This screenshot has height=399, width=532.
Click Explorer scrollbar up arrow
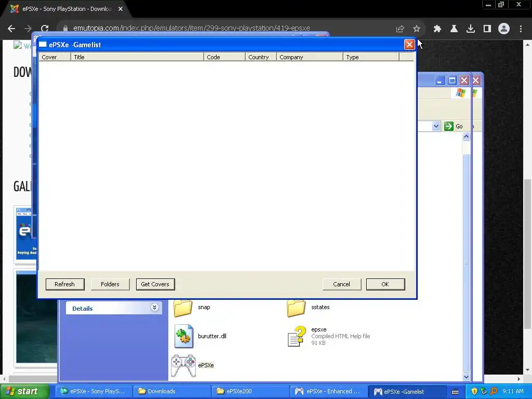466,137
